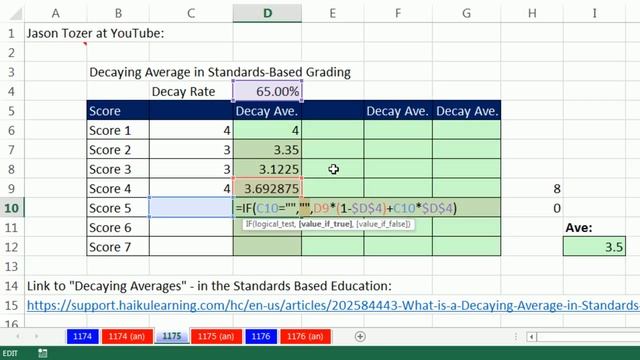
Task: Click the sheet tab scroll left arrow
Action: tap(18, 336)
